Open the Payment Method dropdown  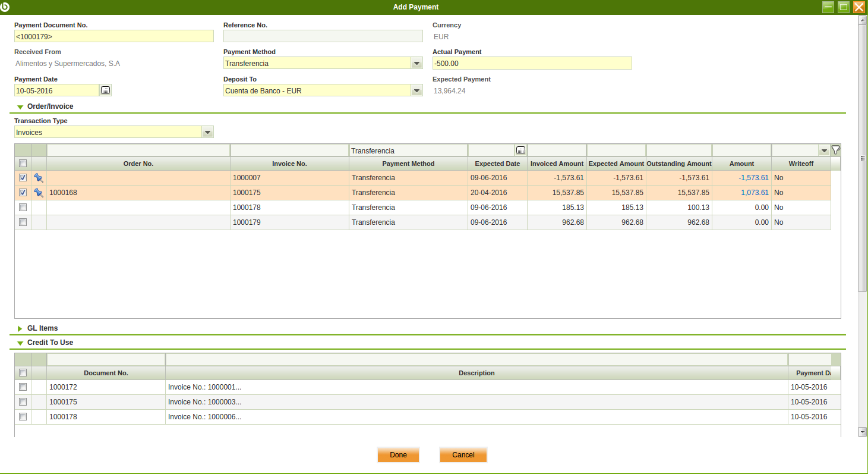click(x=416, y=64)
